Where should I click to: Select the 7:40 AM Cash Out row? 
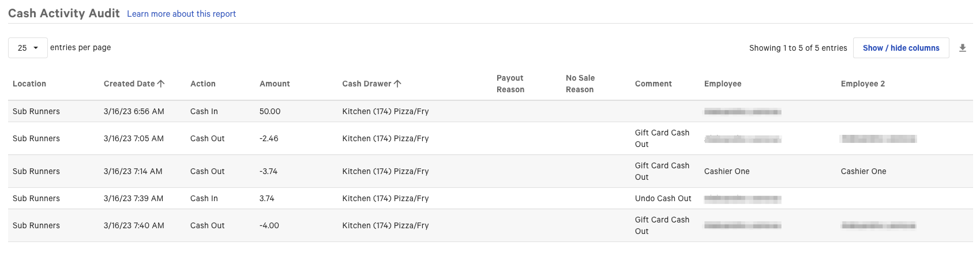(134, 226)
